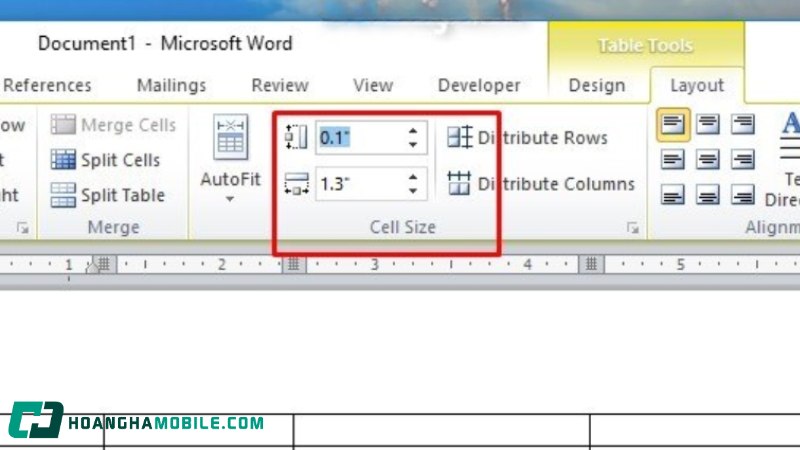
Task: Go to the Developer tab
Action: click(x=479, y=85)
